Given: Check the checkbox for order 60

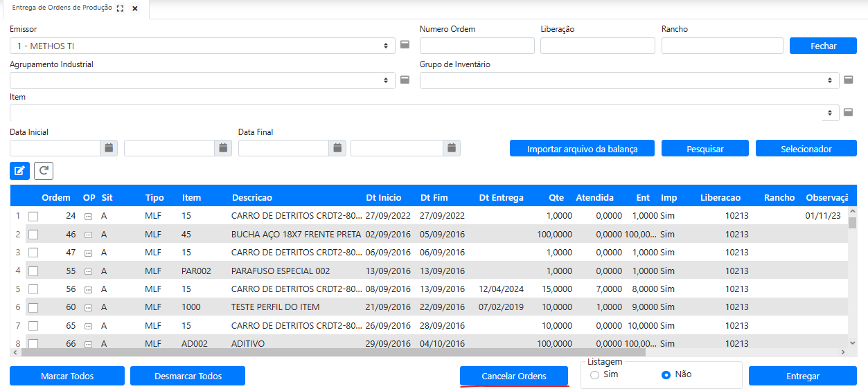Looking at the screenshot, I should [33, 307].
